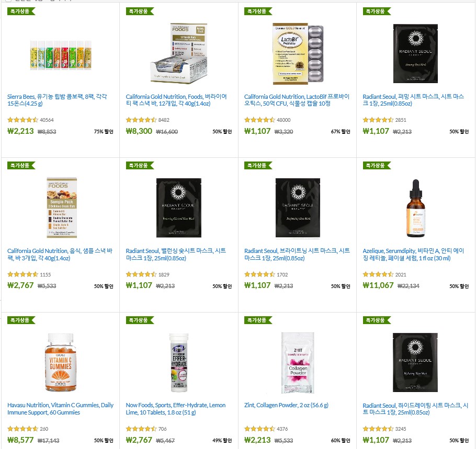Viewport: 476px width, 449px height.
Task: Click the 특가상품 badge on Zint Collagen Powder
Action: 258,320
